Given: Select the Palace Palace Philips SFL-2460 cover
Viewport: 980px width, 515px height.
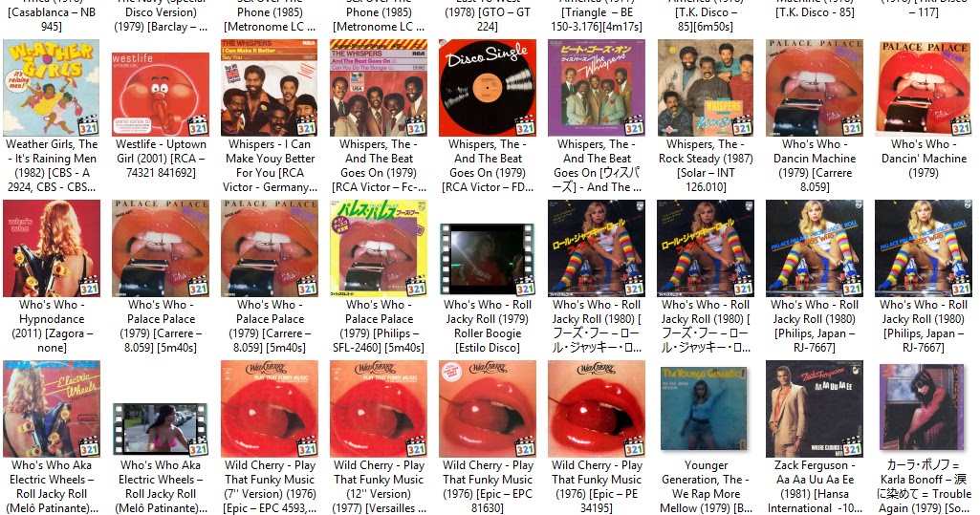Looking at the screenshot, I should [379, 247].
